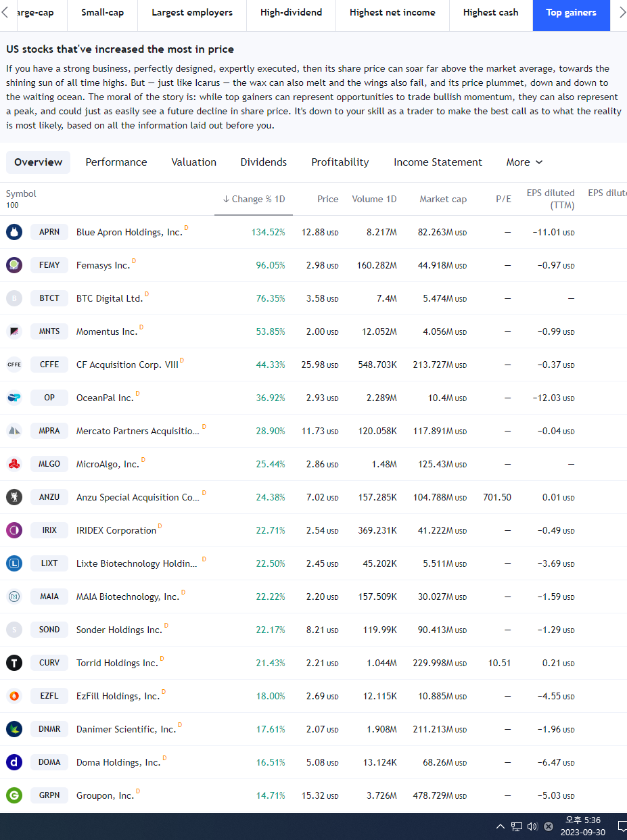Screen dimensions: 627x840
Task: Select the Highest net income category
Action: (393, 13)
